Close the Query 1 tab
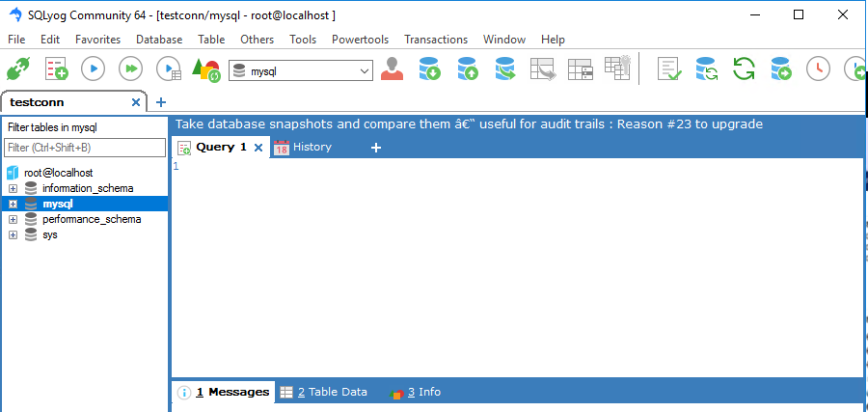This screenshot has height=412, width=868. tap(258, 148)
